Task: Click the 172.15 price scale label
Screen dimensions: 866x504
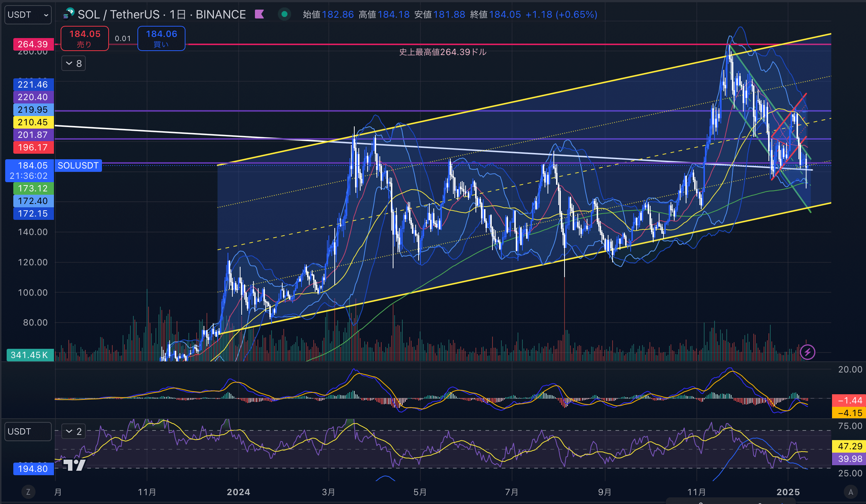Action: (33, 214)
